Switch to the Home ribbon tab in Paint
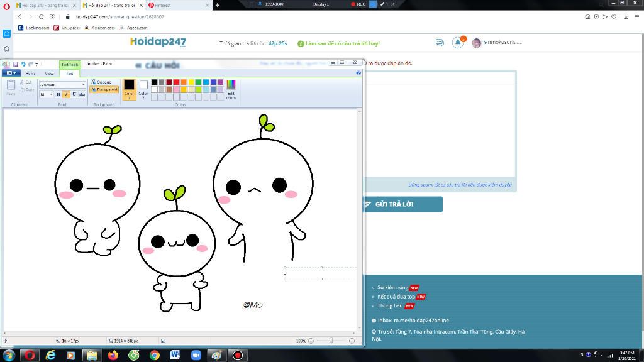This screenshot has width=644, height=362. (x=30, y=74)
